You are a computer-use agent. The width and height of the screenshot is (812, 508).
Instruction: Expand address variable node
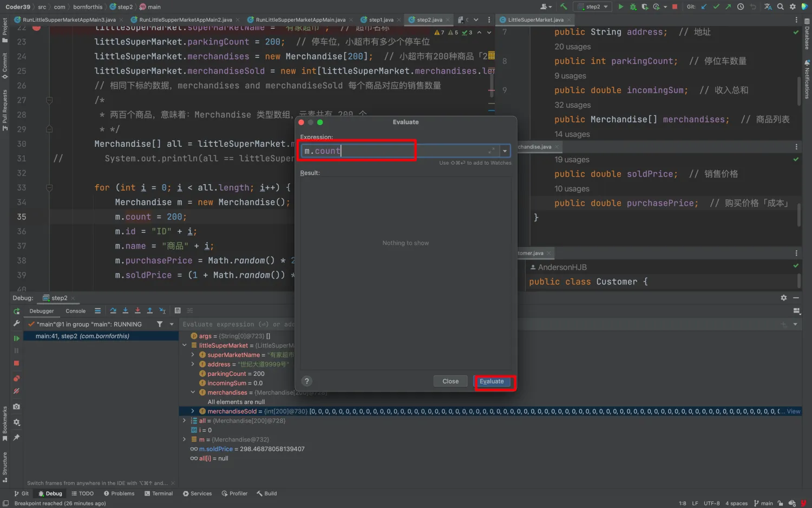(193, 364)
